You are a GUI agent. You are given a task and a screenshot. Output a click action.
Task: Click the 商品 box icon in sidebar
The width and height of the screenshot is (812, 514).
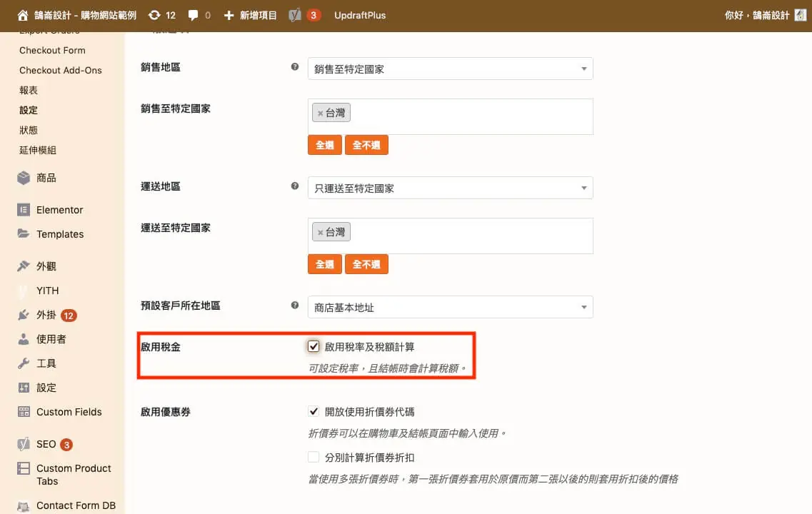[x=24, y=178]
